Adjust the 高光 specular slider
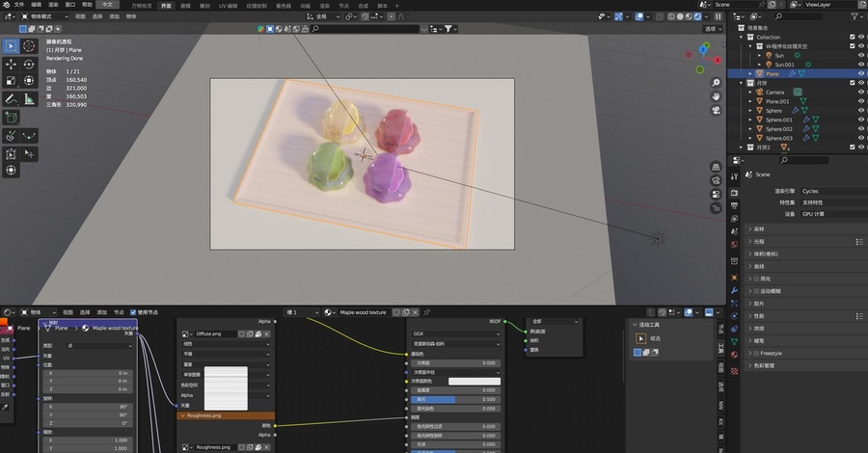 [x=455, y=399]
